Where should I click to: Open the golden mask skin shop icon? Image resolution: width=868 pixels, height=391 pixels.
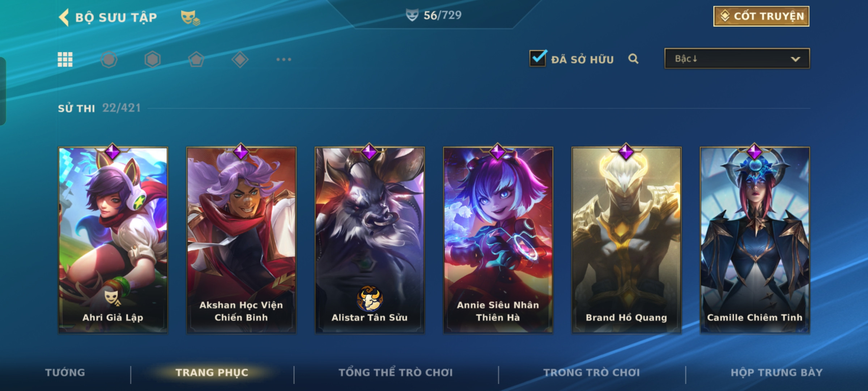(x=190, y=17)
